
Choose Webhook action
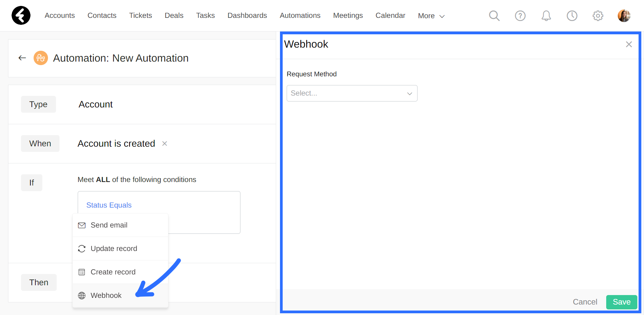[x=120, y=296]
